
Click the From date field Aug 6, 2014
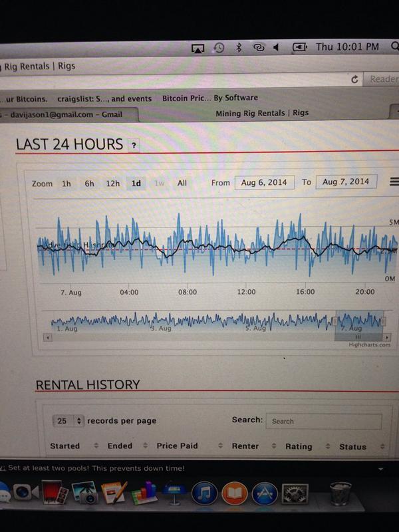pos(264,182)
